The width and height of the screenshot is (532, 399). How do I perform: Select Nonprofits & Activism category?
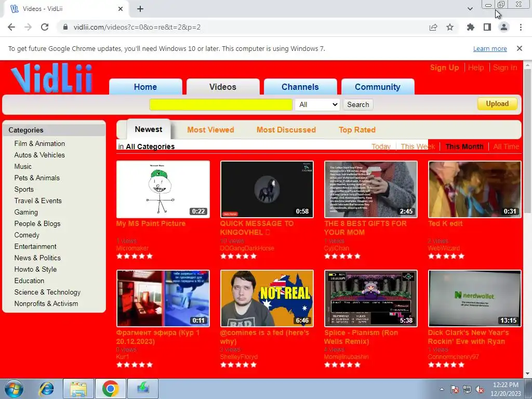coord(46,303)
